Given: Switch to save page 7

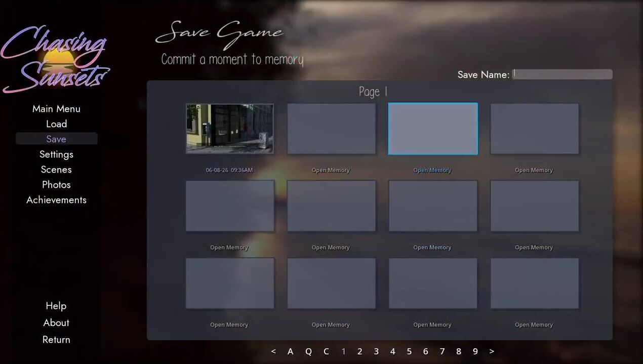Looking at the screenshot, I should tap(442, 351).
